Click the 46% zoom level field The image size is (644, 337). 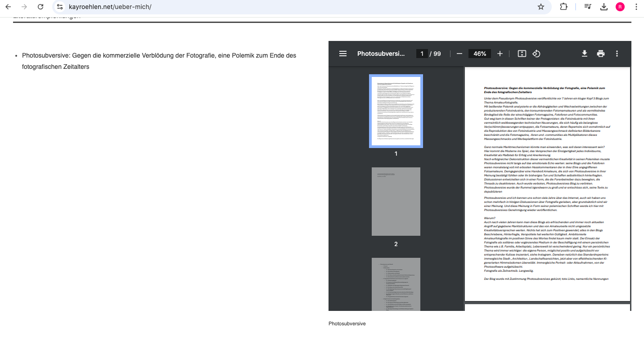[480, 54]
